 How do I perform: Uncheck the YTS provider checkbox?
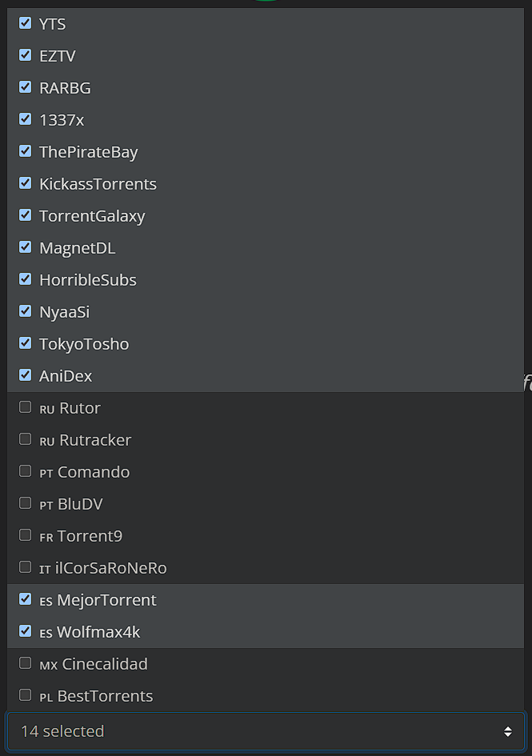[25, 23]
